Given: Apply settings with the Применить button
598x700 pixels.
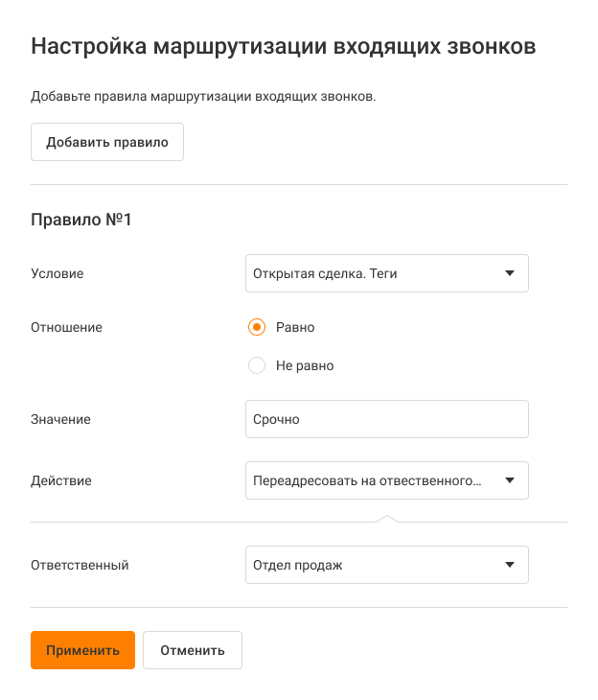Looking at the screenshot, I should tap(82, 650).
